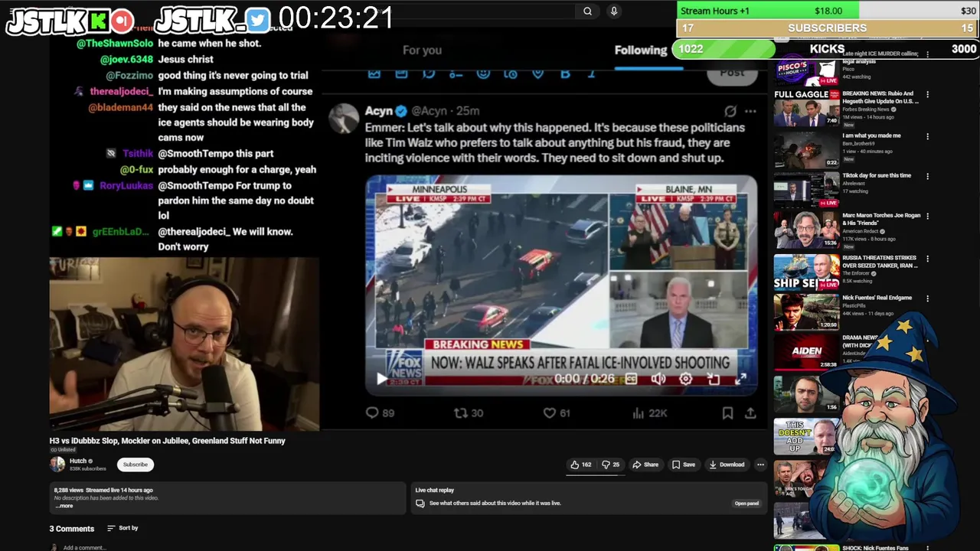Click the GIF icon in composer
The image size is (980, 551).
(x=401, y=73)
